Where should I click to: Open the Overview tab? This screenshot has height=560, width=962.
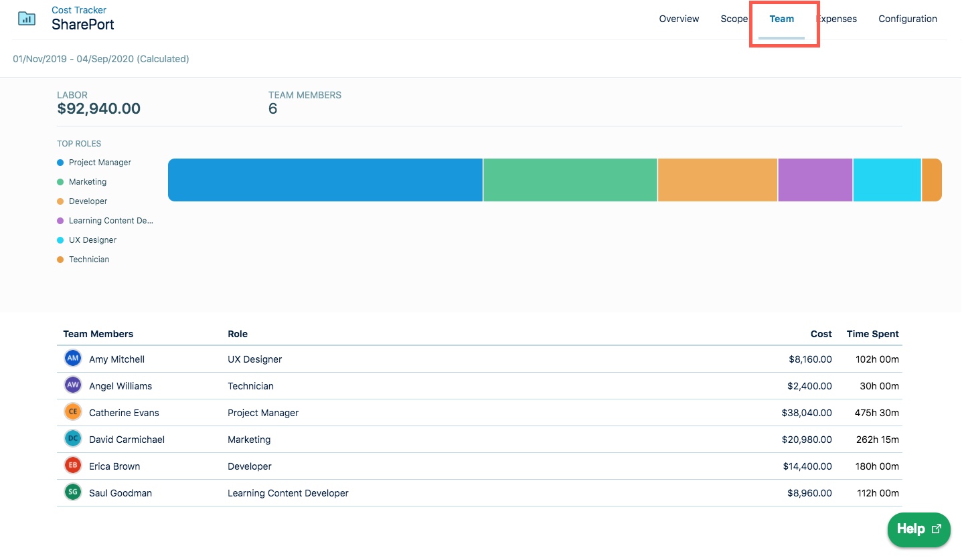point(679,19)
